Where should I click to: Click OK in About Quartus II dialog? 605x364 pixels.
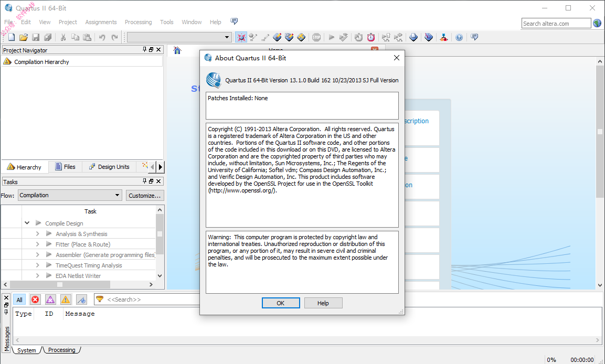[281, 303]
